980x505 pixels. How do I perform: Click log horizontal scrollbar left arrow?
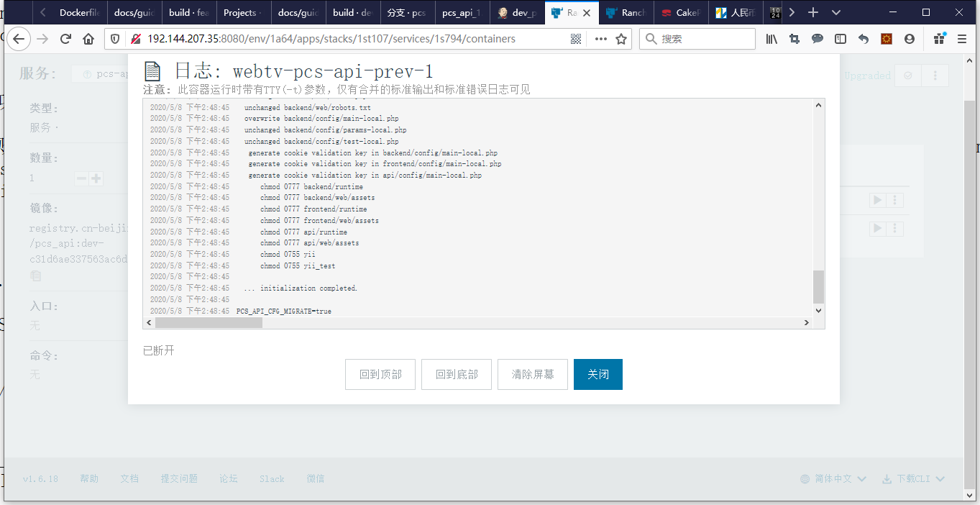[150, 323]
